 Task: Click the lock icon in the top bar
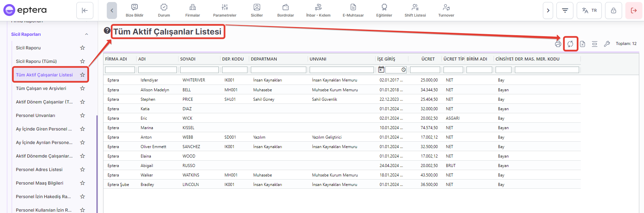click(x=613, y=10)
